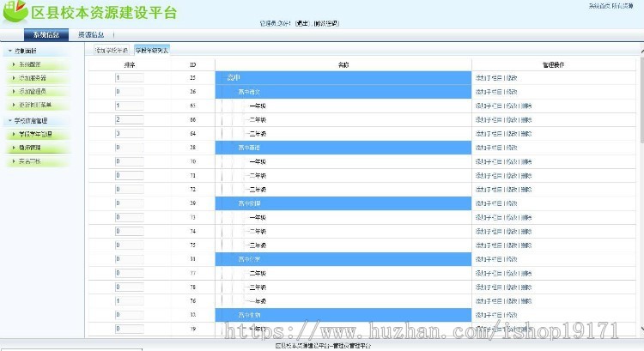The width and height of the screenshot is (644, 351).
Task: Select the 高中生物 subject row (ID 32)
Action: (x=343, y=315)
